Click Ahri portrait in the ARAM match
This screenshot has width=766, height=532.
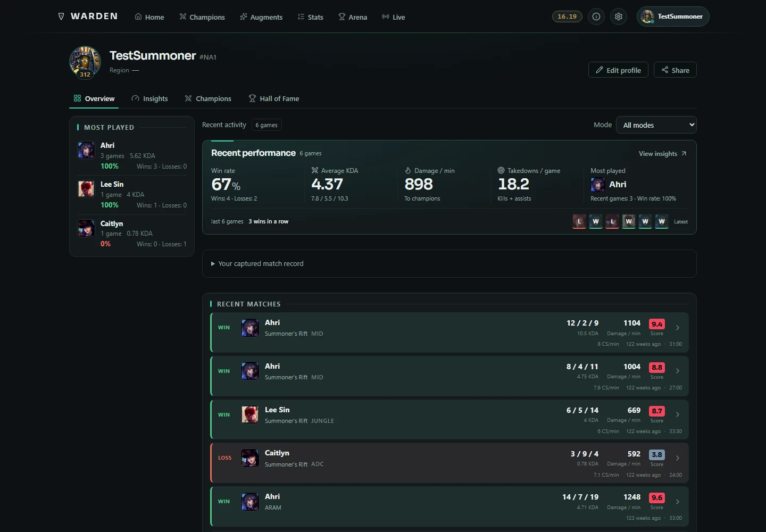pos(250,502)
